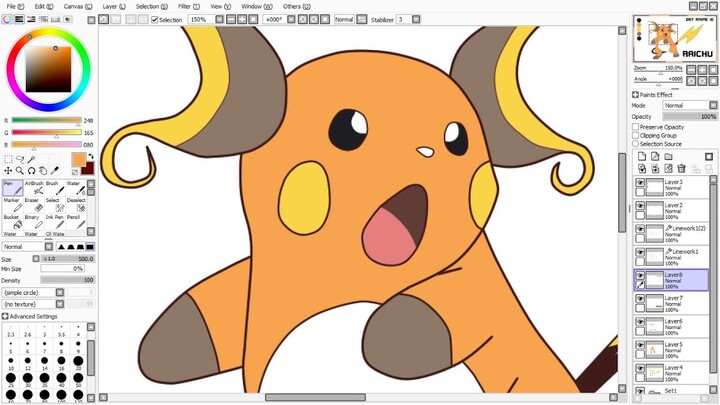Click the orange foreground color swatch
The width and height of the screenshot is (720, 405).
click(x=79, y=159)
